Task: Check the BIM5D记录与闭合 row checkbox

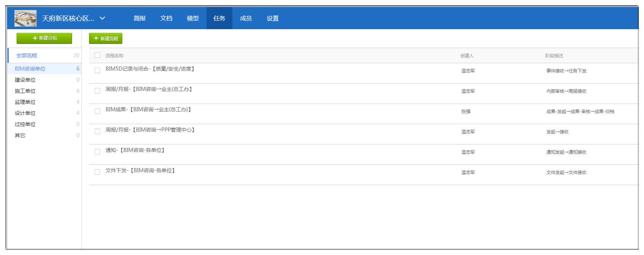Action: point(98,71)
